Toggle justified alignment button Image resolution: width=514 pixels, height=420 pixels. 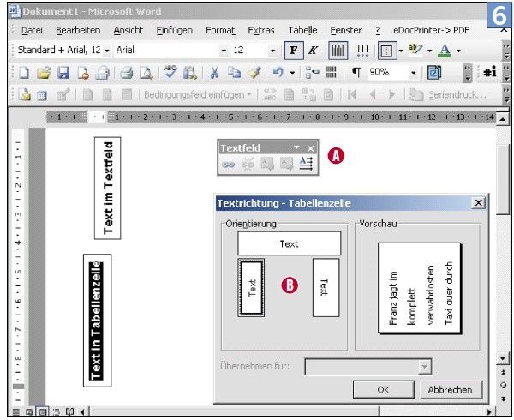[x=338, y=51]
